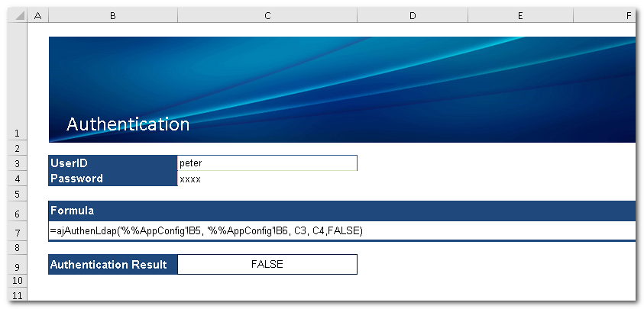Select column D header
The width and height of the screenshot is (644, 309).
413,15
